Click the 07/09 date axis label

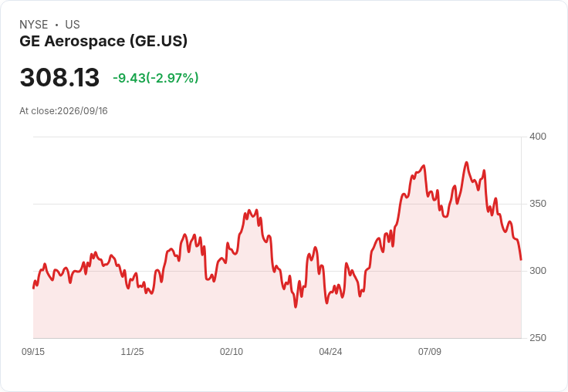[430, 351]
